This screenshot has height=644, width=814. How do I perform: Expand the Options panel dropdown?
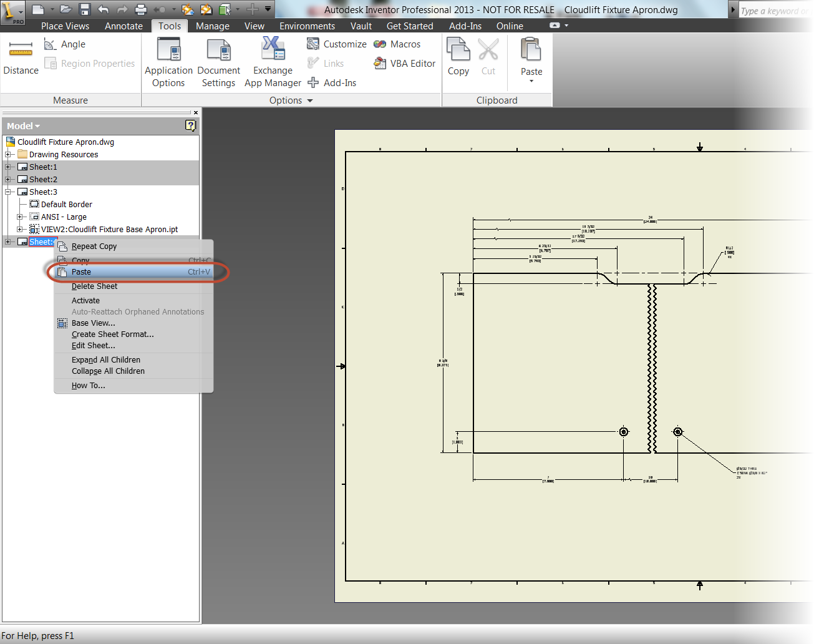point(310,100)
